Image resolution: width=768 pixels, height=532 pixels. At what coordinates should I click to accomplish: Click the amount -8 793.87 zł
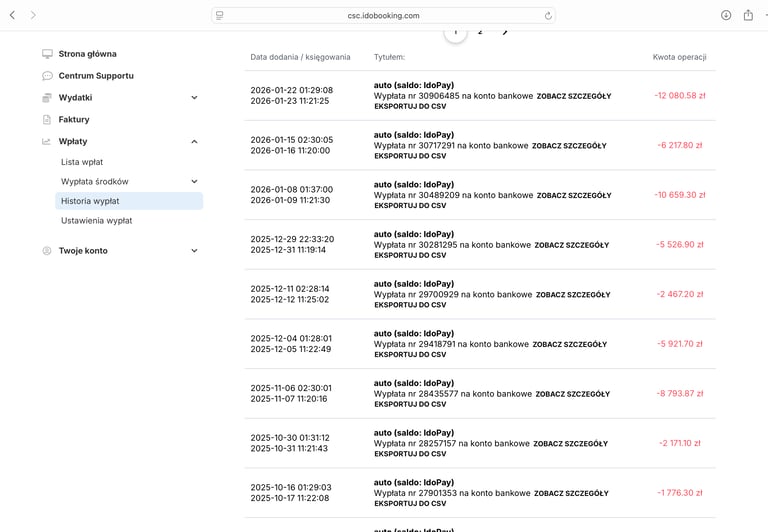point(680,393)
